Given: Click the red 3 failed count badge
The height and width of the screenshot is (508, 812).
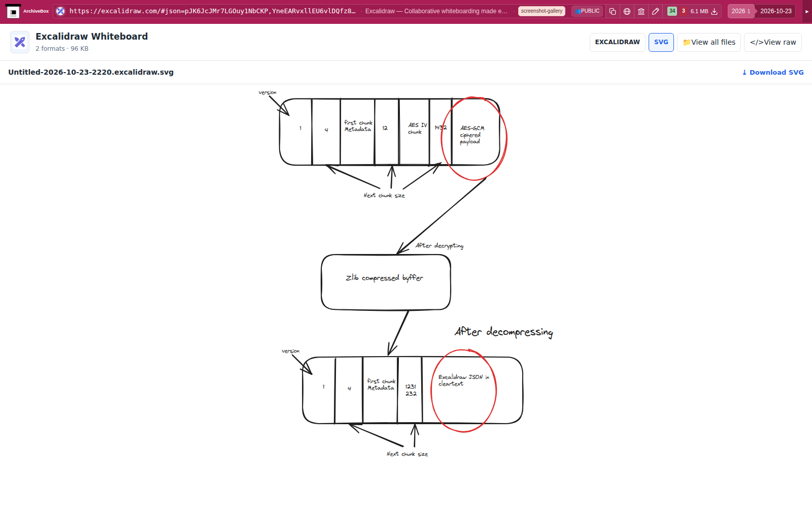Looking at the screenshot, I should (683, 11).
